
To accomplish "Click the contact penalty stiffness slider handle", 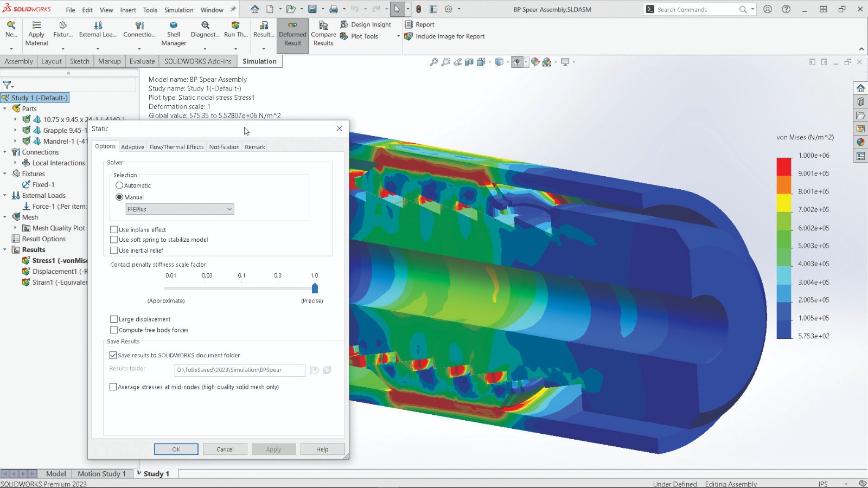I will (315, 288).
